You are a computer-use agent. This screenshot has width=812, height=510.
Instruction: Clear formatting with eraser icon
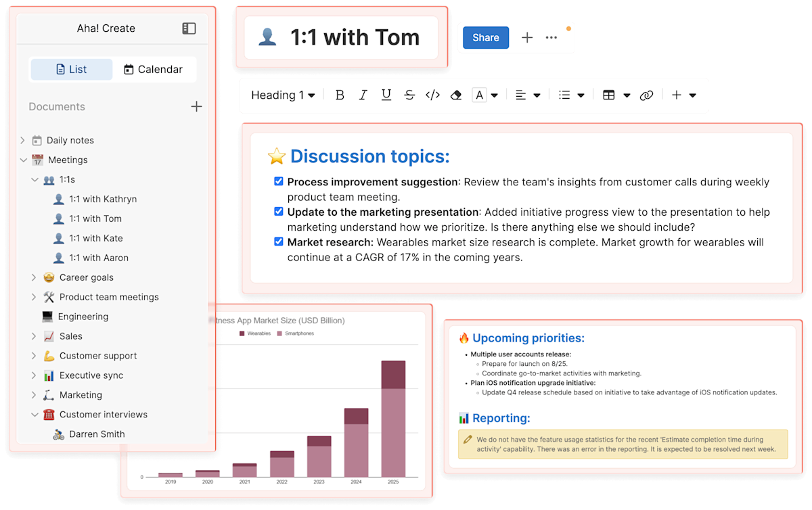(x=456, y=95)
